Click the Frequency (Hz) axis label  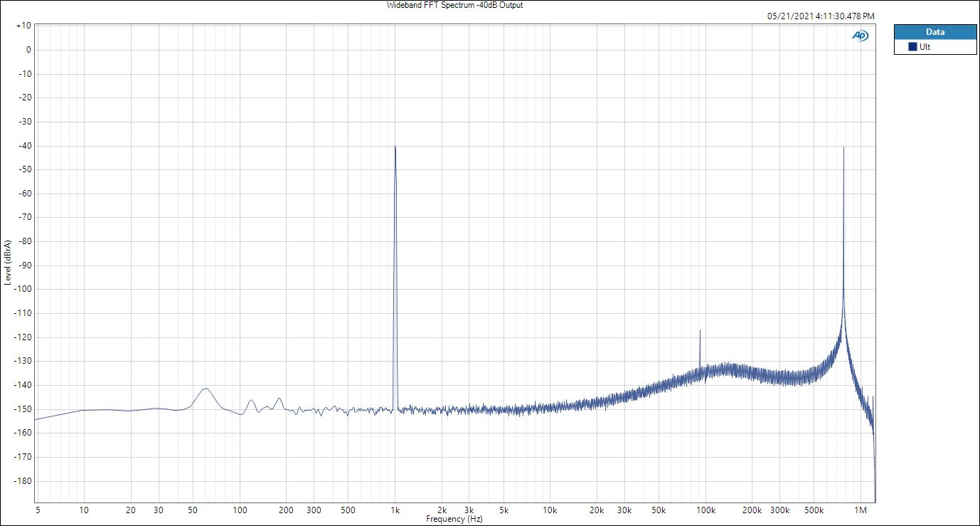(454, 520)
